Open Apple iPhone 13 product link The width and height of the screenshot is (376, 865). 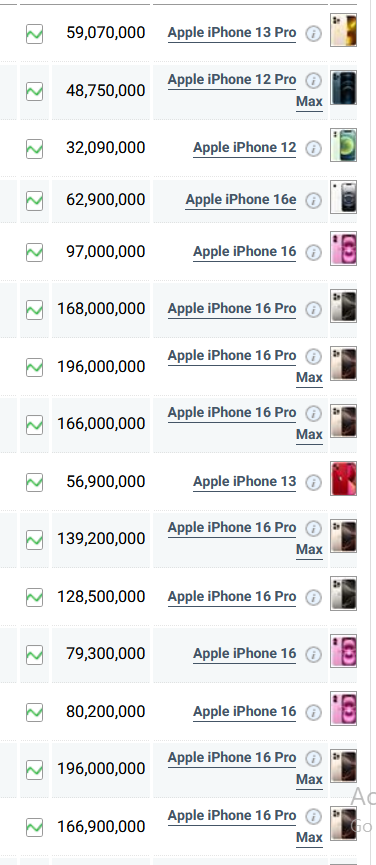245,481
